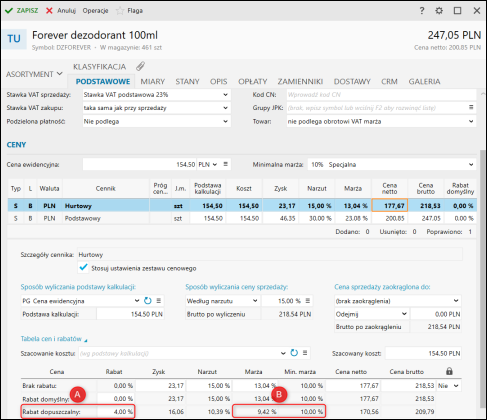This screenshot has height=420, width=487.
Task: Click the TU product type icon
Action: pos(14,39)
